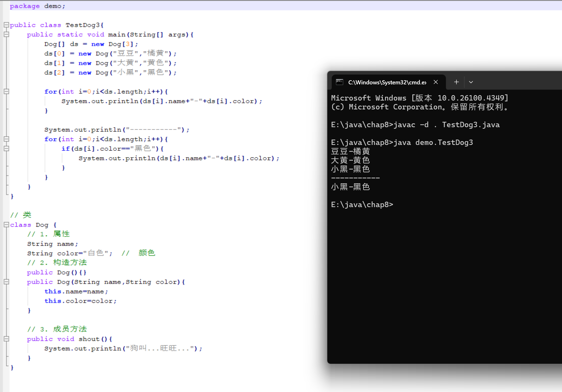This screenshot has height=392, width=562.
Task: Collapse the main method code block
Action: click(6, 35)
